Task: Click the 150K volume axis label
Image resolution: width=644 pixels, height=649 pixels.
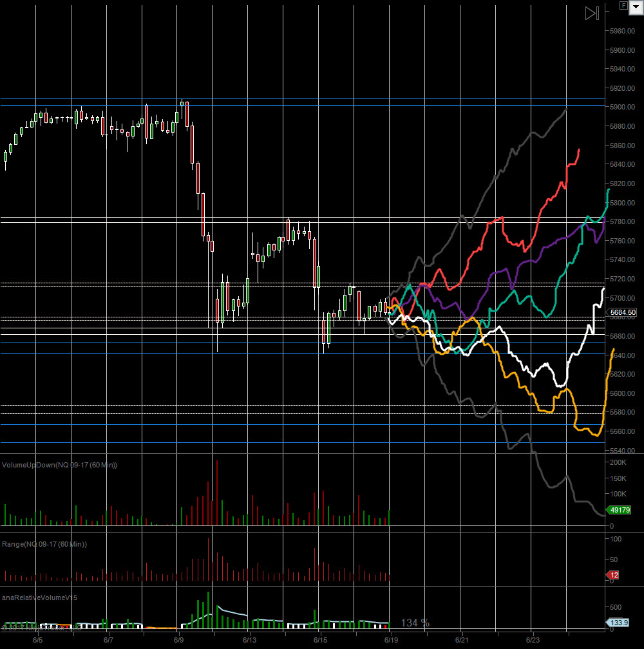Action: pyautogui.click(x=618, y=478)
